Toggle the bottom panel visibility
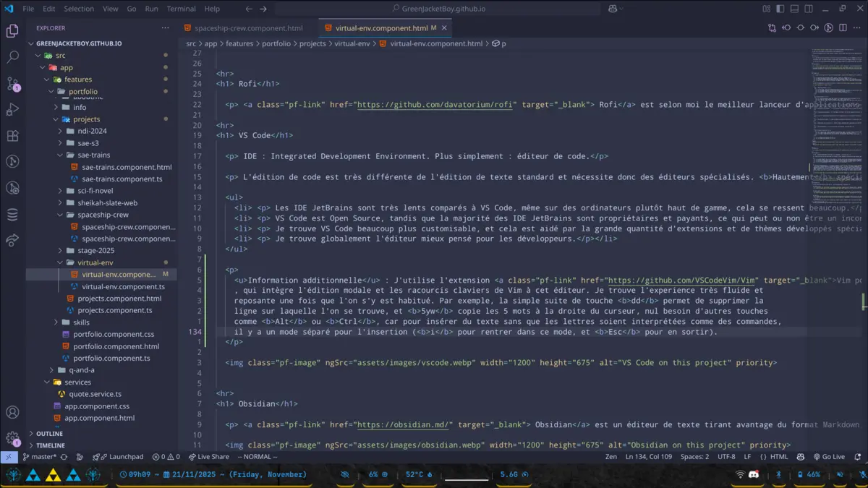The height and width of the screenshot is (488, 868). pos(794,9)
